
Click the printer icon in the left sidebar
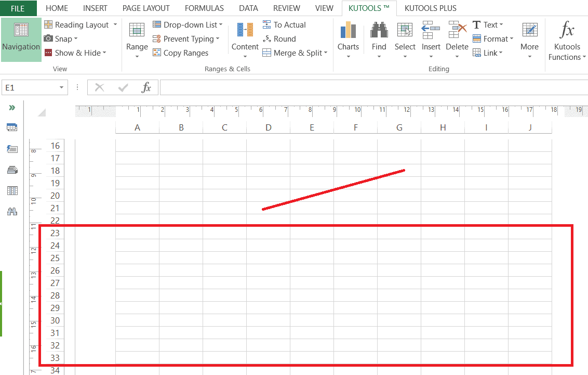[12, 169]
